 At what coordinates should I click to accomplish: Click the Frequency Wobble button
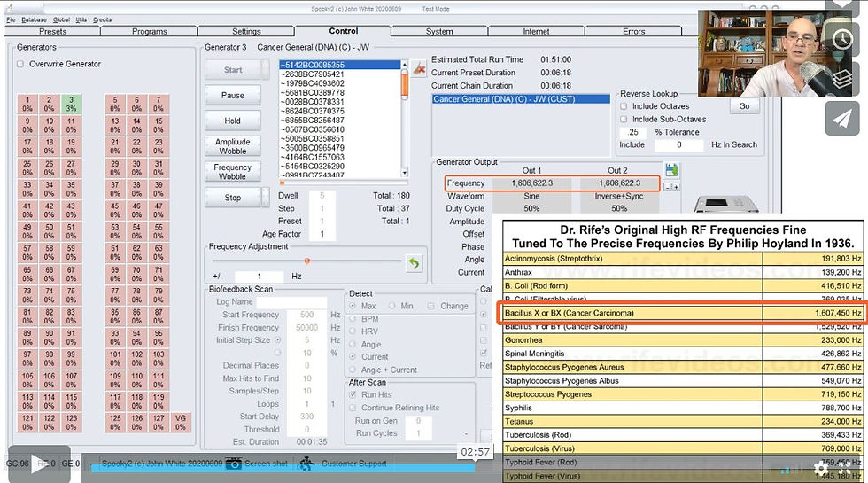(x=232, y=172)
